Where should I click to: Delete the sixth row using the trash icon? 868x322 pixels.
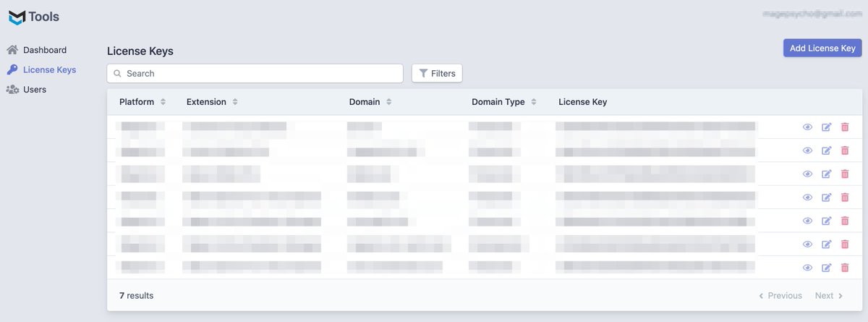845,245
